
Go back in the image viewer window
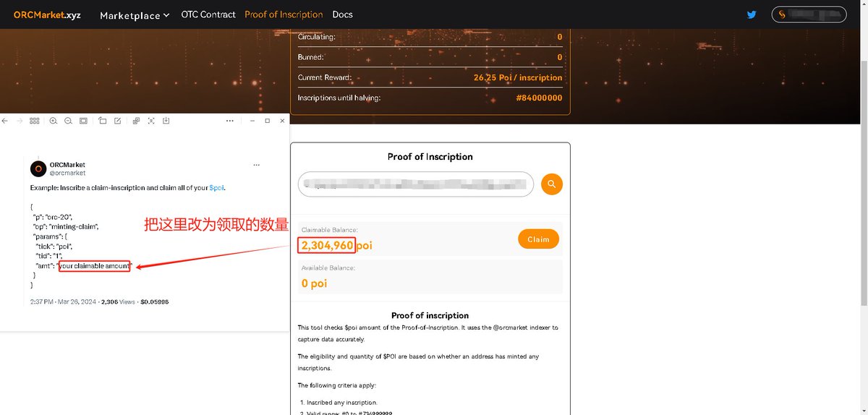click(x=5, y=121)
